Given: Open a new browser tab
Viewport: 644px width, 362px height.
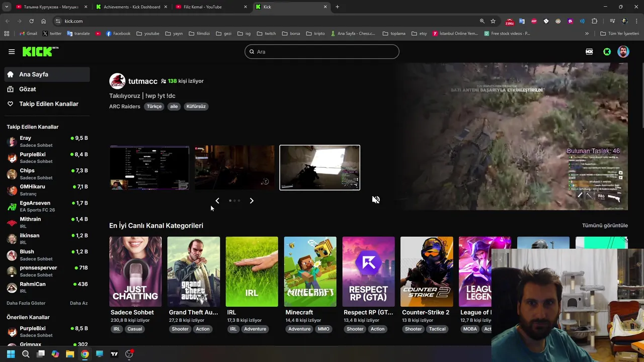Looking at the screenshot, I should pos(337,7).
